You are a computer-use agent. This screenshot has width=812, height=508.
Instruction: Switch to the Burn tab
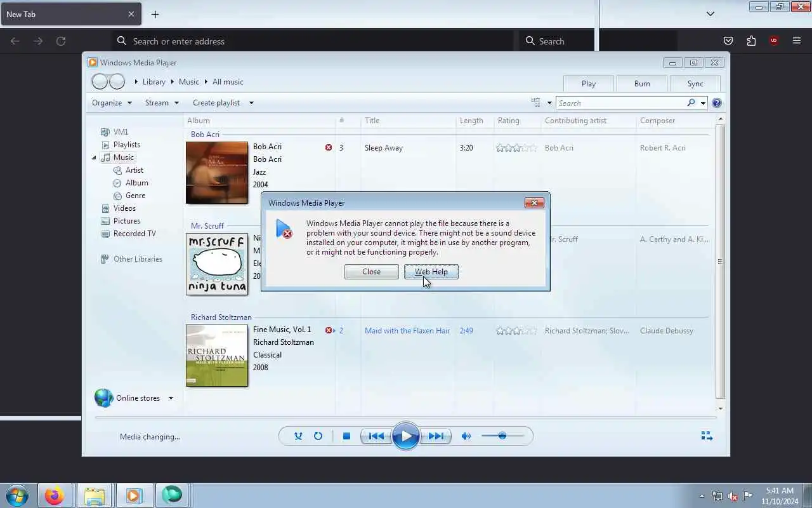point(642,84)
